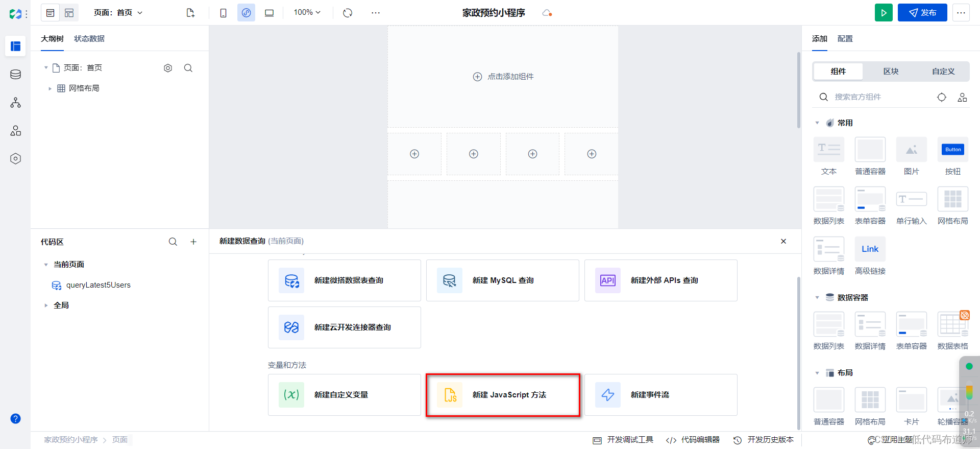Click the outline view icon in top toolbar
The height and width of the screenshot is (449, 980).
click(x=51, y=13)
